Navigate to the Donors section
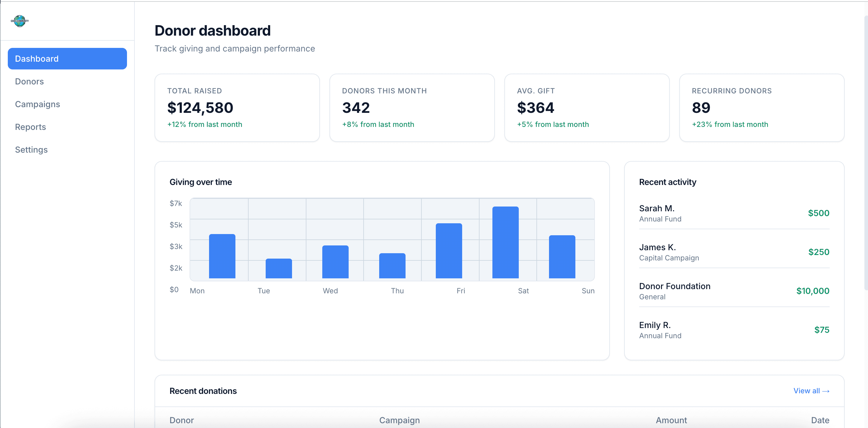This screenshot has height=428, width=868. 29,81
